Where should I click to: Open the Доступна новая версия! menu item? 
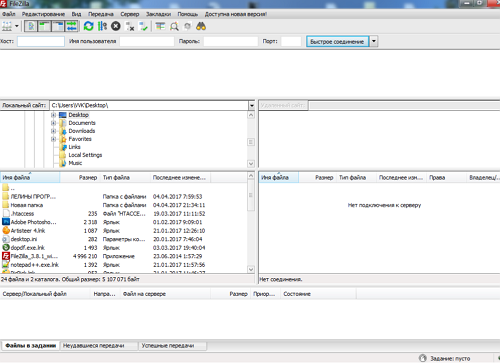point(236,14)
